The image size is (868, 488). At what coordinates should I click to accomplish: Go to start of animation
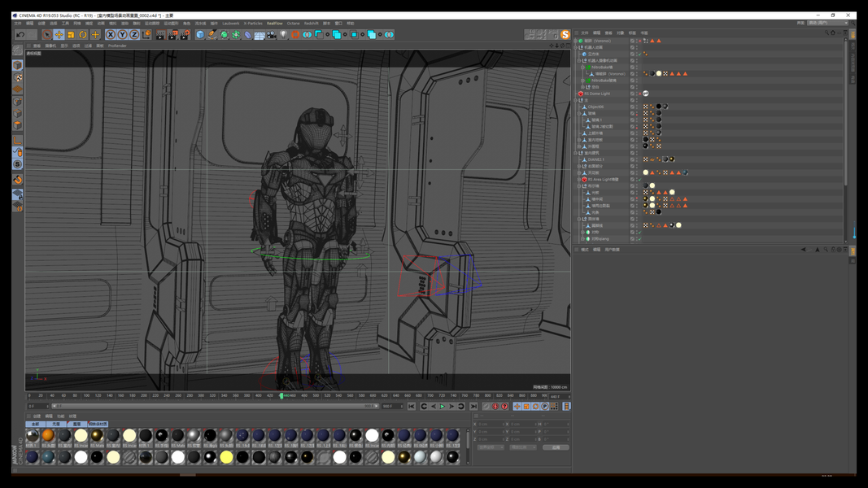pos(412,406)
